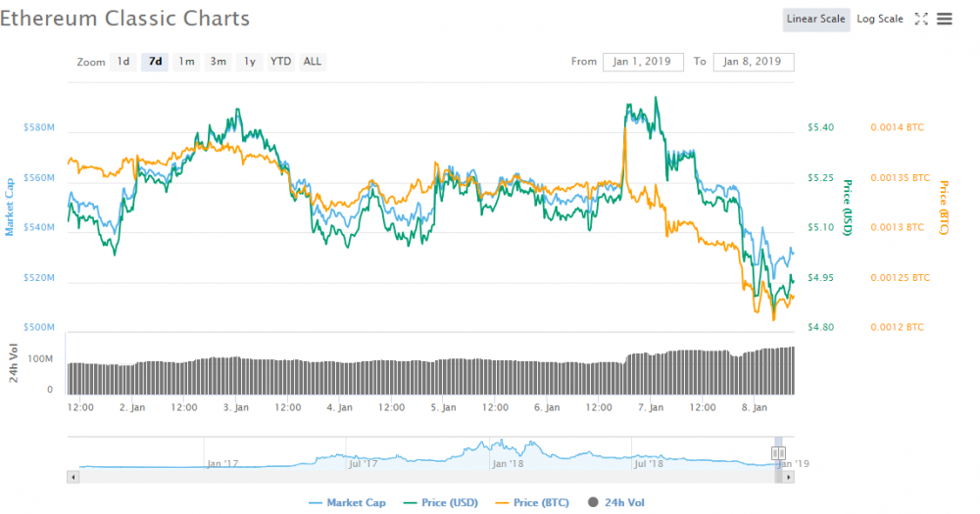
Task: Toggle Price (BTC) series in legend
Action: (x=532, y=503)
